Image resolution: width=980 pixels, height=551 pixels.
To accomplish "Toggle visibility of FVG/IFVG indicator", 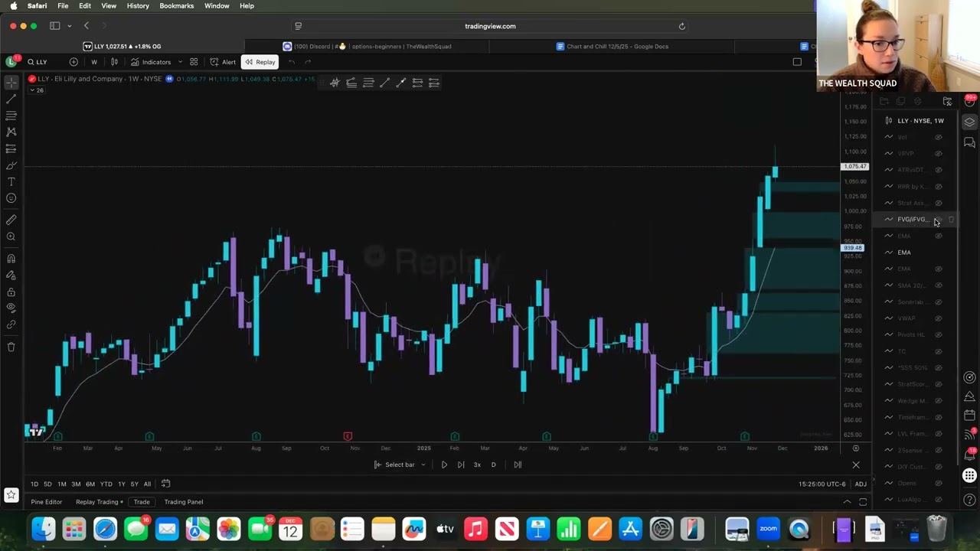I will (939, 220).
